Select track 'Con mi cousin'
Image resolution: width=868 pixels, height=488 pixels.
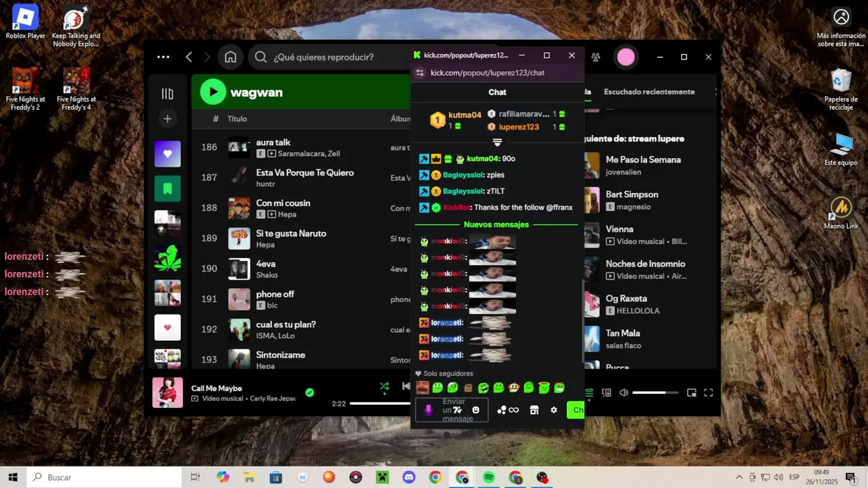(283, 203)
